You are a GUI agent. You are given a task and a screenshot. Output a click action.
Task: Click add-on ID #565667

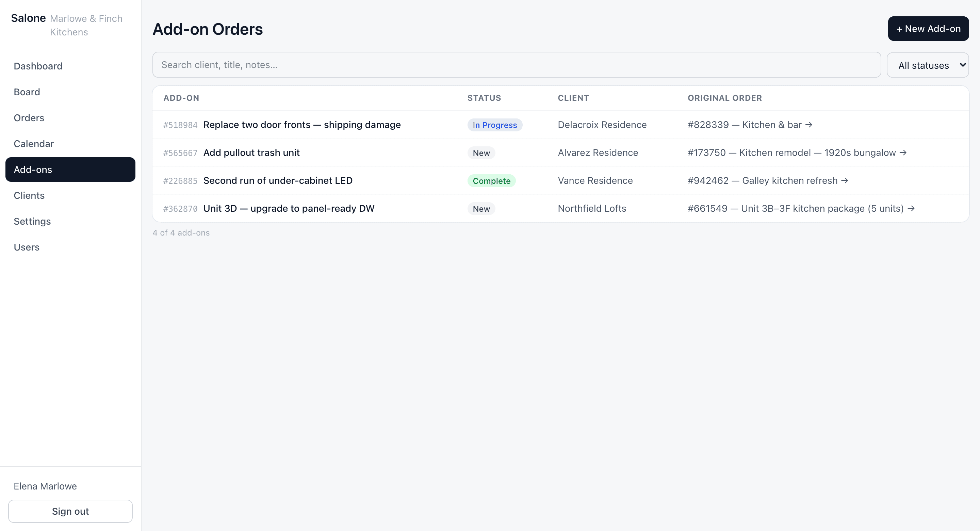pos(180,153)
